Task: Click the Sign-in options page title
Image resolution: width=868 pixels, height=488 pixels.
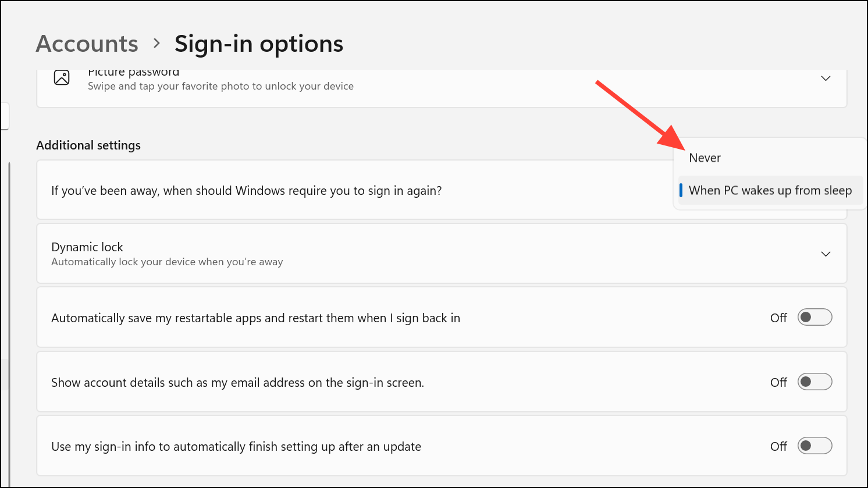Action: [259, 44]
